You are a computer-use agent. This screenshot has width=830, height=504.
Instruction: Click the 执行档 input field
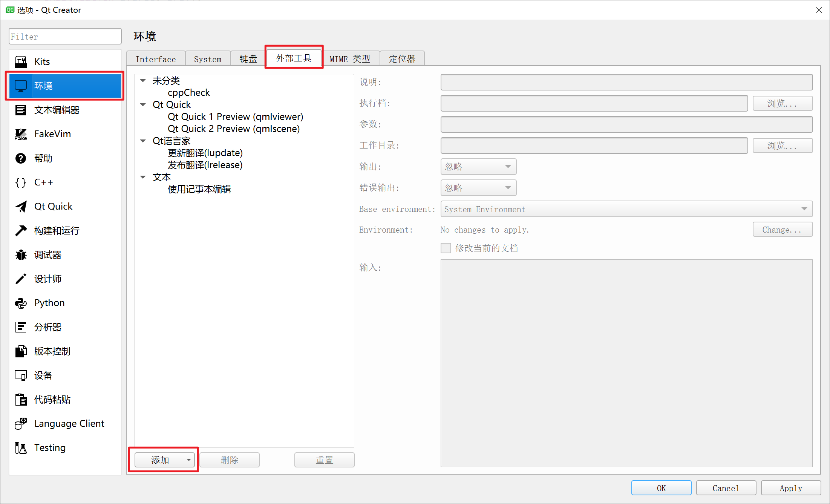594,103
